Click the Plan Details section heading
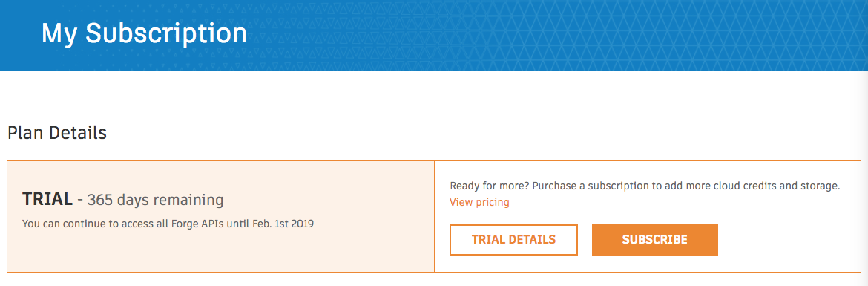The height and width of the screenshot is (286, 868). point(57,133)
